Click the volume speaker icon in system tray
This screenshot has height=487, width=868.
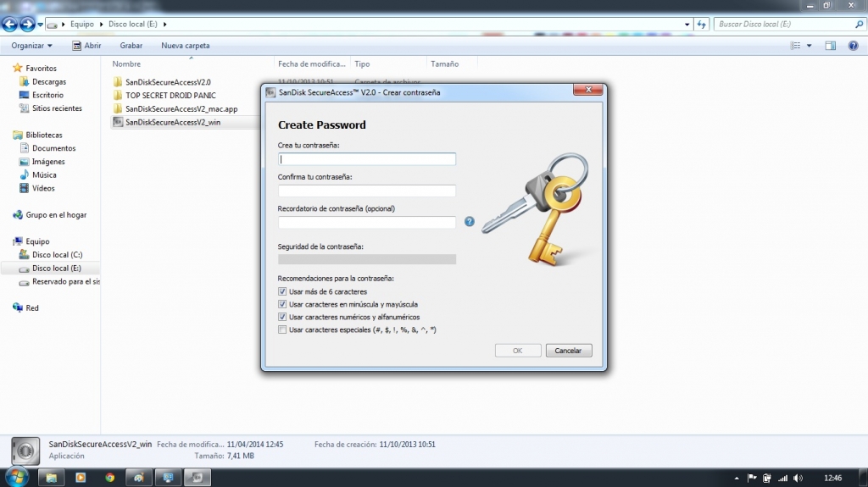point(798,478)
